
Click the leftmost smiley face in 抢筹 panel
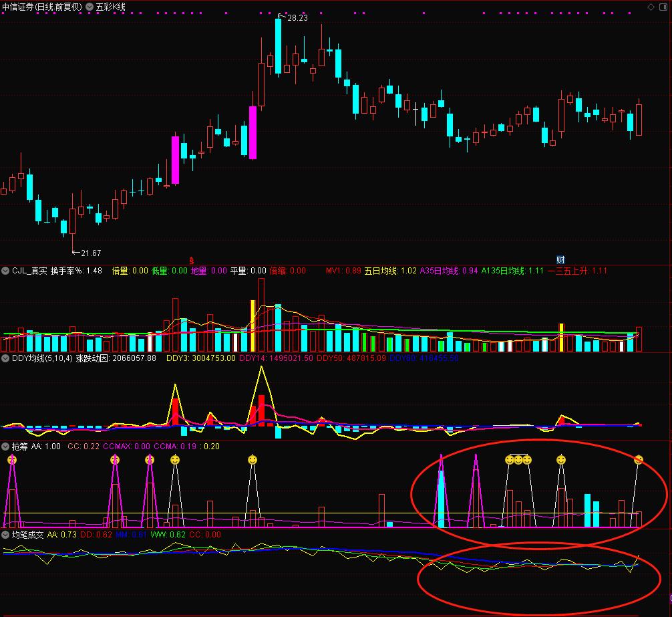[12, 460]
